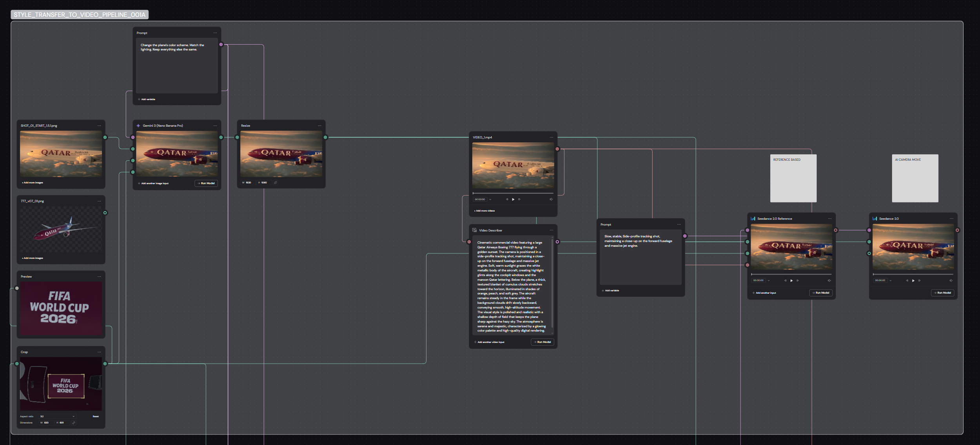Screen dimensions: 980x445
Task: Step back one frame in Seedance 2.0
Action: click(907, 281)
